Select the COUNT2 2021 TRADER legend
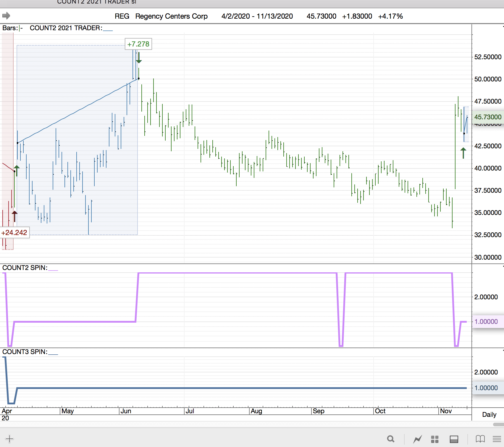Screen dimensions: 504x447 (66, 28)
